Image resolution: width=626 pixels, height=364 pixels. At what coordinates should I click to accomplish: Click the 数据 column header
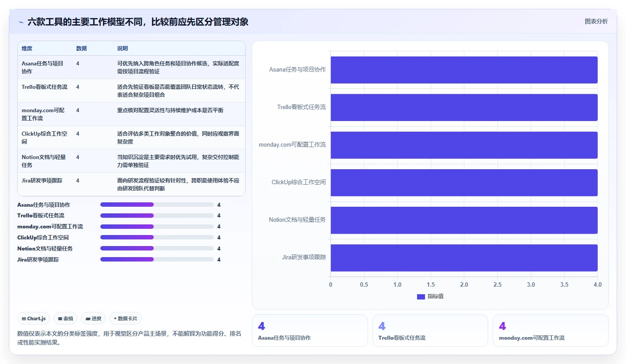pyautogui.click(x=81, y=49)
